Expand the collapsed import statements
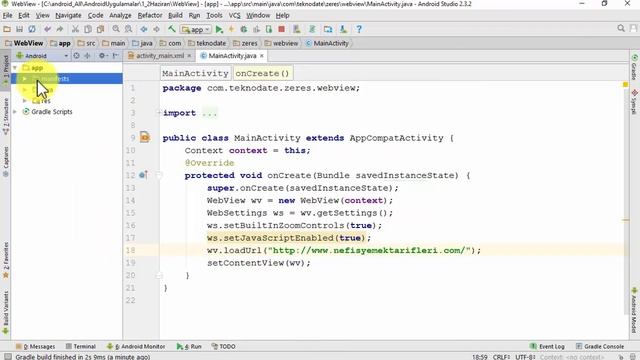The height and width of the screenshot is (360, 640). (x=158, y=113)
